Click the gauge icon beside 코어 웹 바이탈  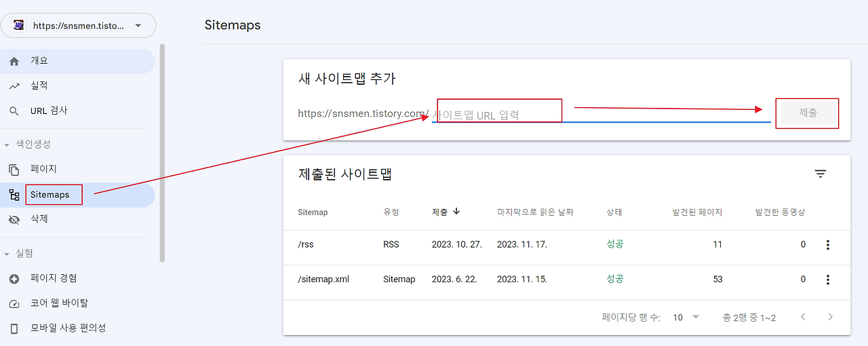pyautogui.click(x=14, y=303)
